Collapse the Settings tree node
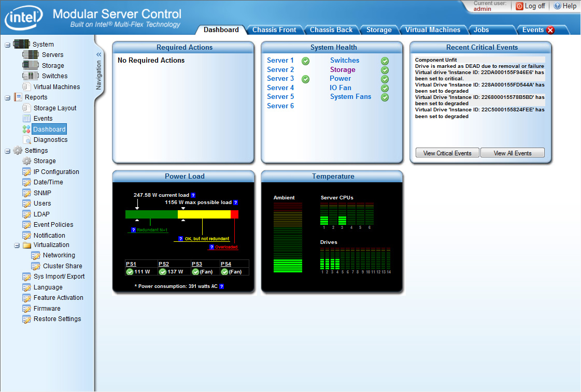The height and width of the screenshot is (392, 581). tap(7, 151)
